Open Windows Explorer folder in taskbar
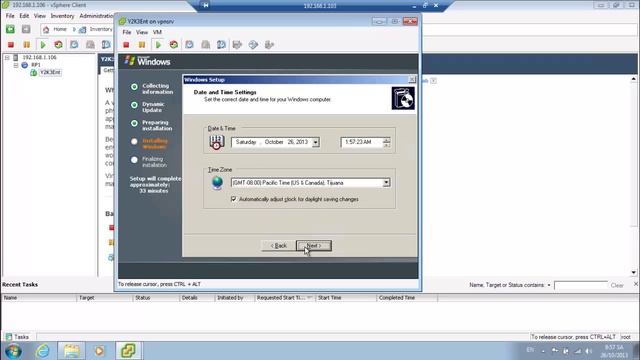This screenshot has width=640, height=360. tap(71, 351)
